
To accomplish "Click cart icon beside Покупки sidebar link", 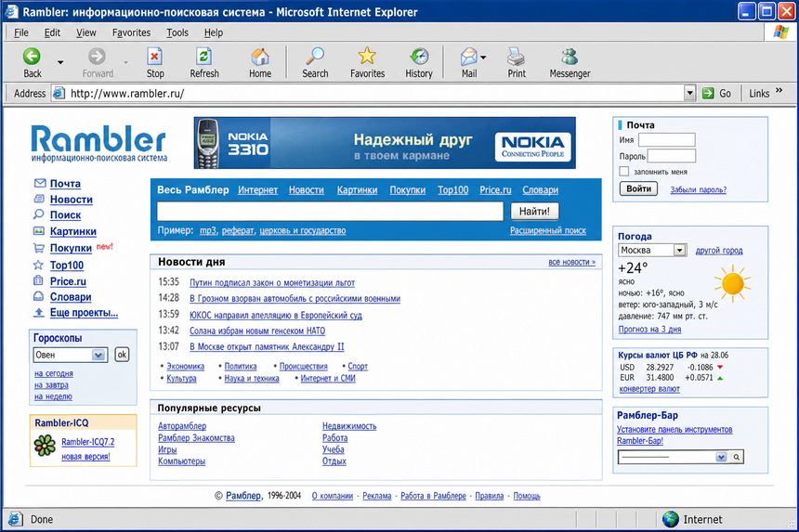I will tap(39, 248).
